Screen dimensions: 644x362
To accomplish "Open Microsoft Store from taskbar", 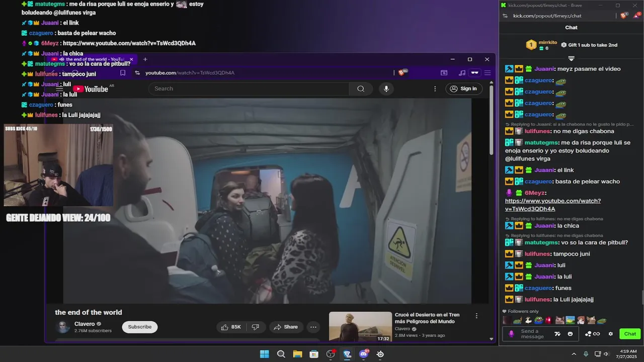I will [x=314, y=354].
